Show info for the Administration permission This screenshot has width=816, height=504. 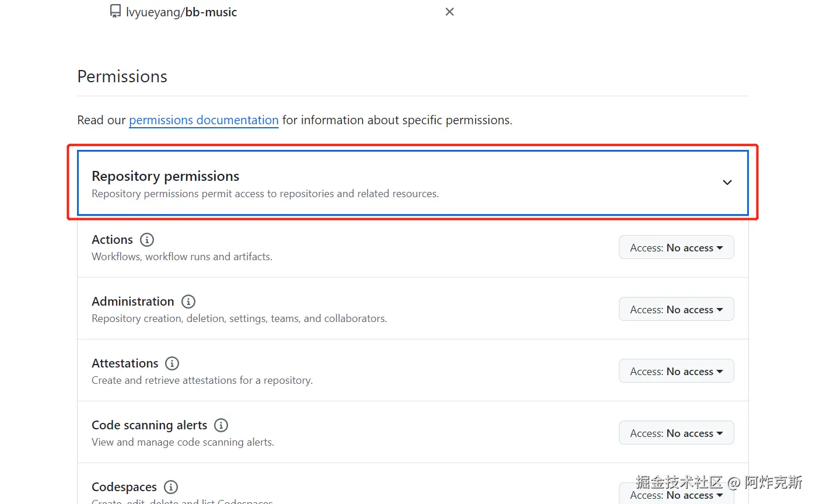[188, 302]
